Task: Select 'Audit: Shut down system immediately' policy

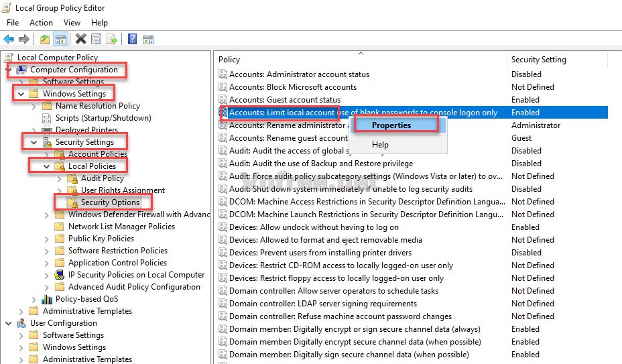Action: click(x=351, y=189)
